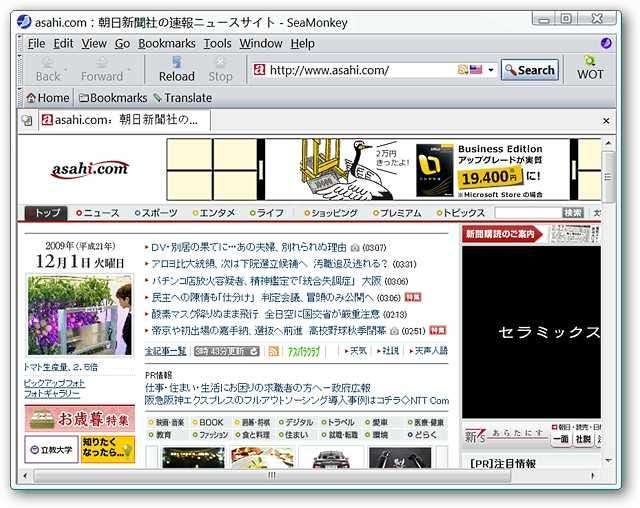Open the Tools menu
Screen dimensions: 640x508
[x=217, y=43]
